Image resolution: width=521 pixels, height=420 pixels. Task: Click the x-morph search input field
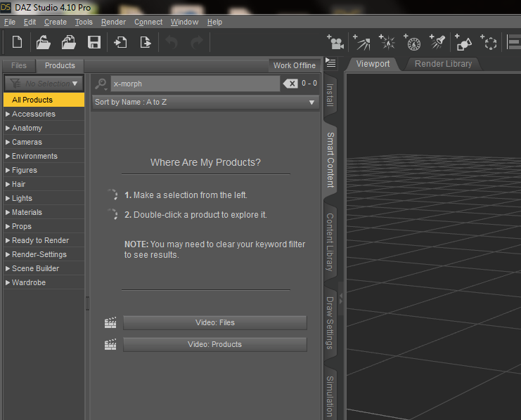(195, 84)
